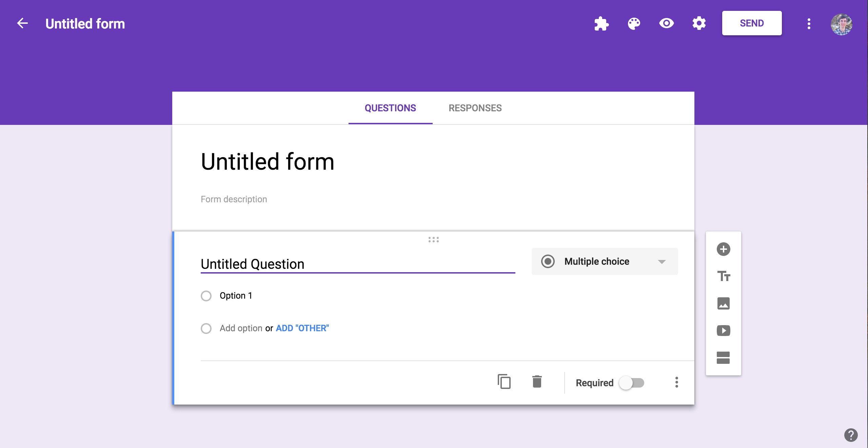Click the SEND button
Screen dimensions: 868x448
(752, 23)
